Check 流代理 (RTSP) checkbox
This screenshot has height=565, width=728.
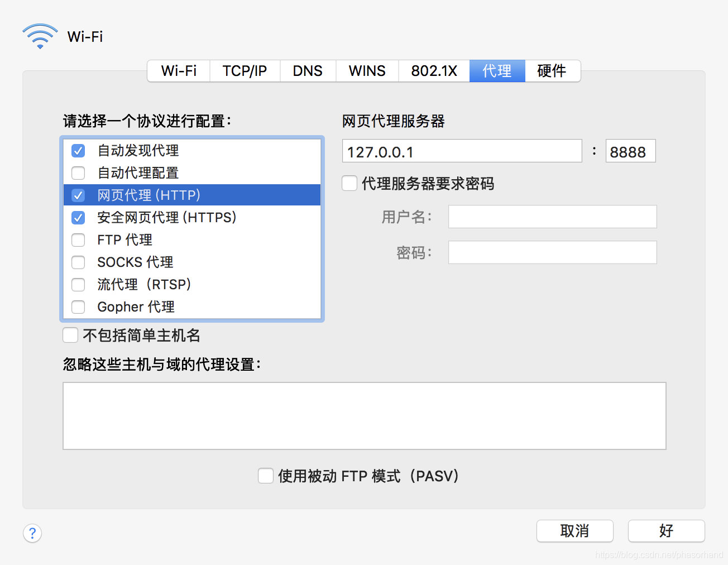(x=78, y=285)
